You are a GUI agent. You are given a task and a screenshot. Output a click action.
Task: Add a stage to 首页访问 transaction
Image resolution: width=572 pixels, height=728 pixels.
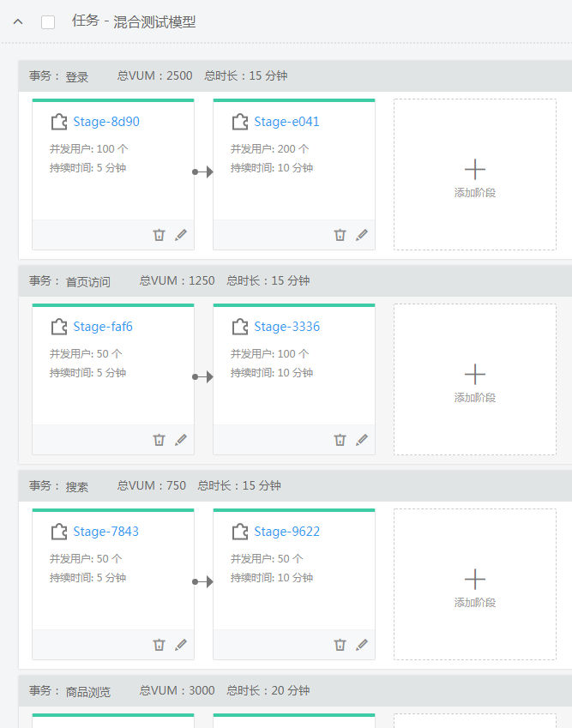click(474, 380)
